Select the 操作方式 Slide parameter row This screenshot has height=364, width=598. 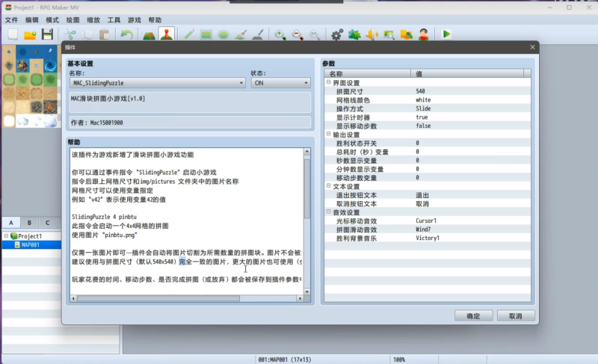(x=427, y=108)
